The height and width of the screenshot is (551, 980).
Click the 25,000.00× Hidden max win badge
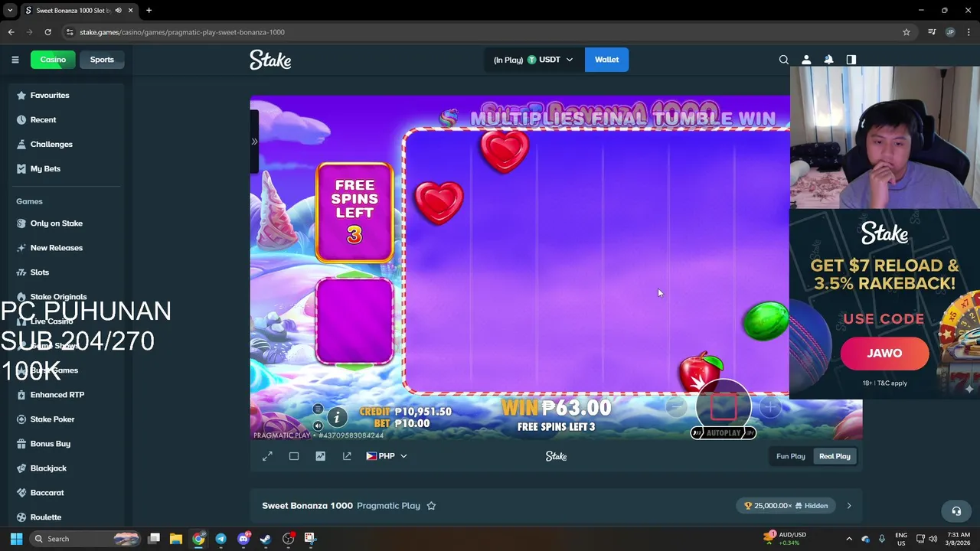point(786,506)
